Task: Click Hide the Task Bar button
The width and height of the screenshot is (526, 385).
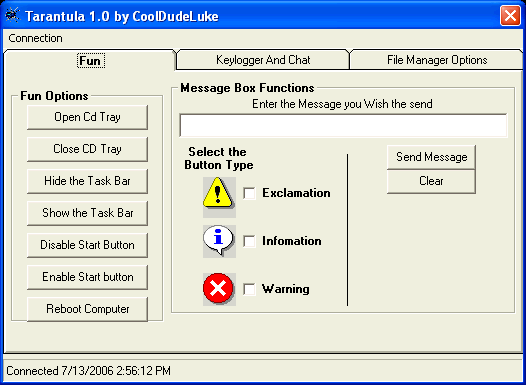Action: pos(87,181)
